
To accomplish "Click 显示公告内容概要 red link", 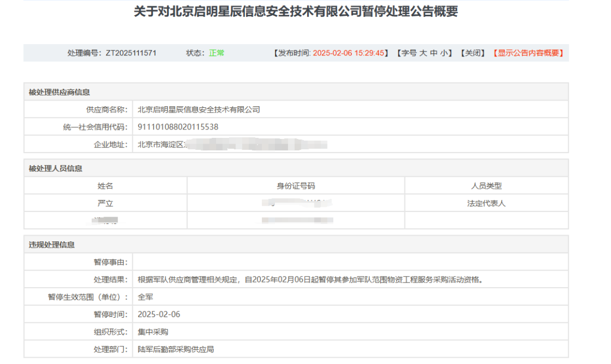I will pyautogui.click(x=528, y=53).
